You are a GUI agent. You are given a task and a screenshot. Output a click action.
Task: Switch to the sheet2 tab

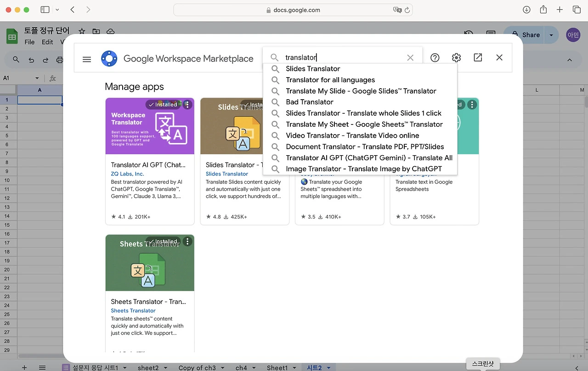coord(148,368)
